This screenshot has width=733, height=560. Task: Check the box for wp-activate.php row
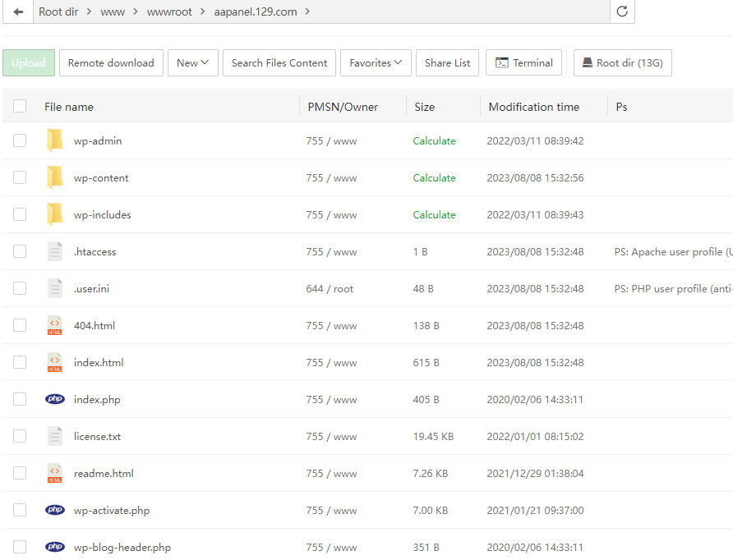pyautogui.click(x=20, y=510)
